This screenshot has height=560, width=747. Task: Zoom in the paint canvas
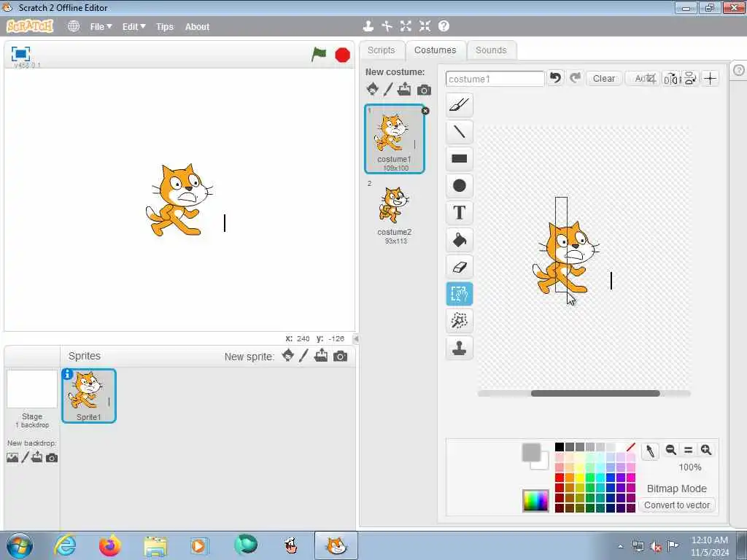pyautogui.click(x=706, y=449)
